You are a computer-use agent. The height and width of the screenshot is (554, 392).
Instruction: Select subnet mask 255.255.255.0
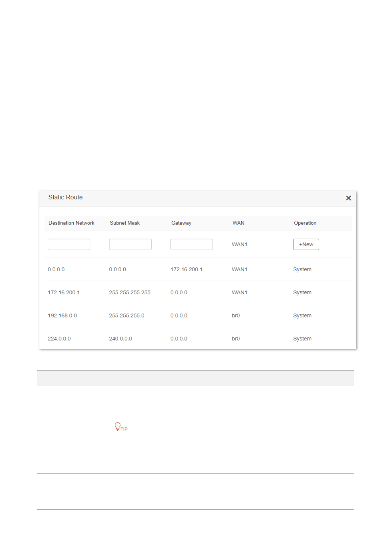pos(127,315)
